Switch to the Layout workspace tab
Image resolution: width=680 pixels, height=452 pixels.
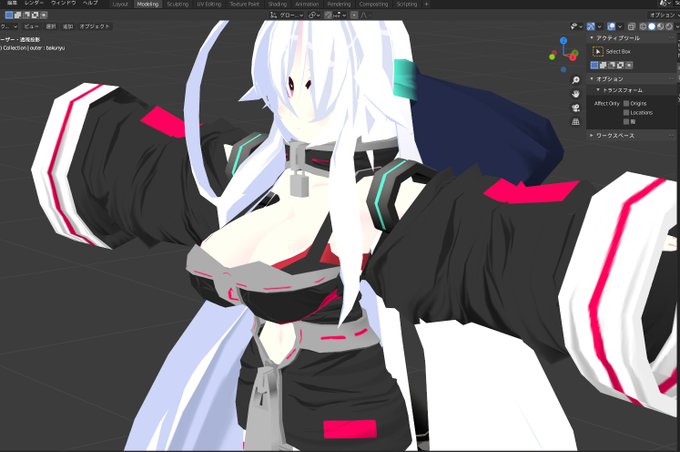(x=120, y=4)
